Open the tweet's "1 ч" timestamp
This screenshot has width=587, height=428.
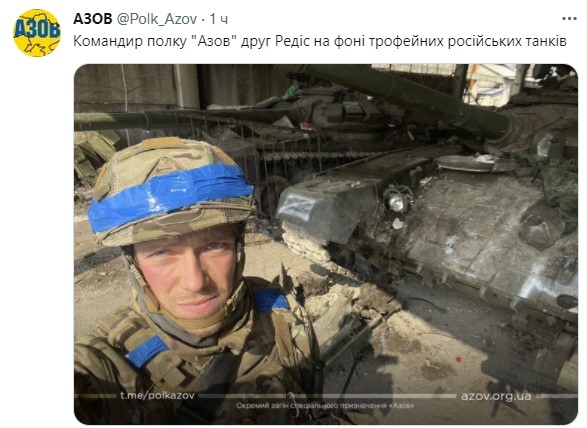(219, 19)
